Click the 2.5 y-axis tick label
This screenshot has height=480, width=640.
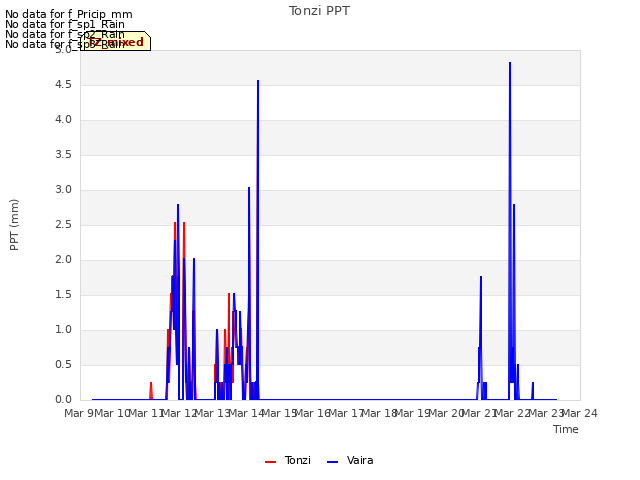63,224
